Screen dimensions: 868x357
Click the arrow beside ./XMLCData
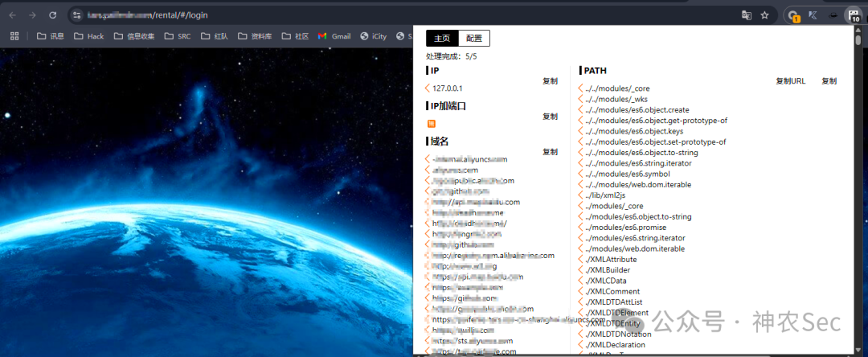580,281
